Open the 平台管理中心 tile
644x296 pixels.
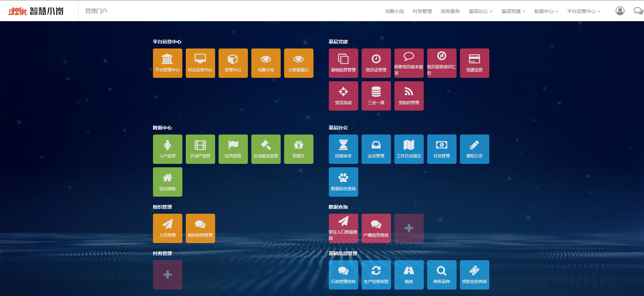click(167, 63)
